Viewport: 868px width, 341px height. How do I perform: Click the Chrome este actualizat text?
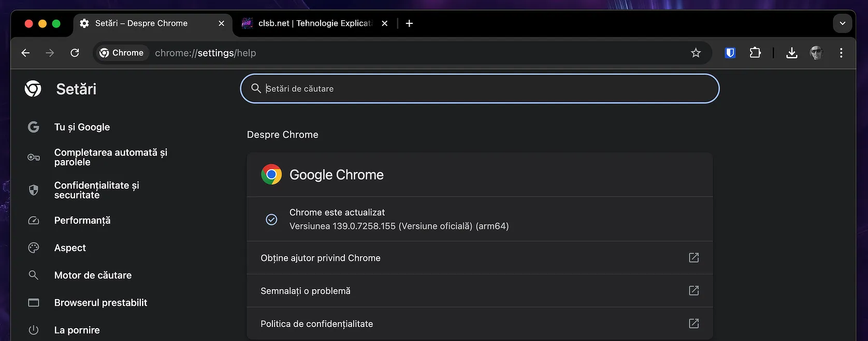(337, 212)
